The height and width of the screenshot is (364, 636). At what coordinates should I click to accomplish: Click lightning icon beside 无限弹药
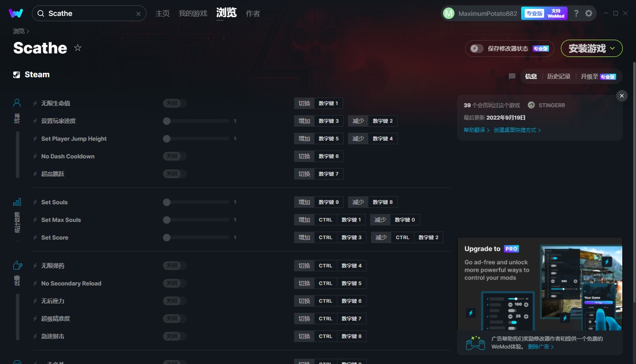click(35, 266)
